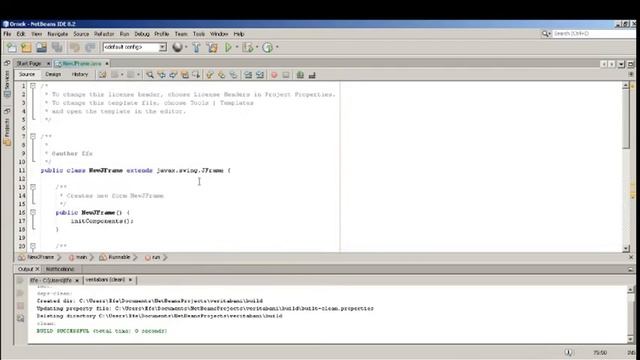The height and width of the screenshot is (360, 640).
Task: Open the Debug menu
Action: coord(142,34)
